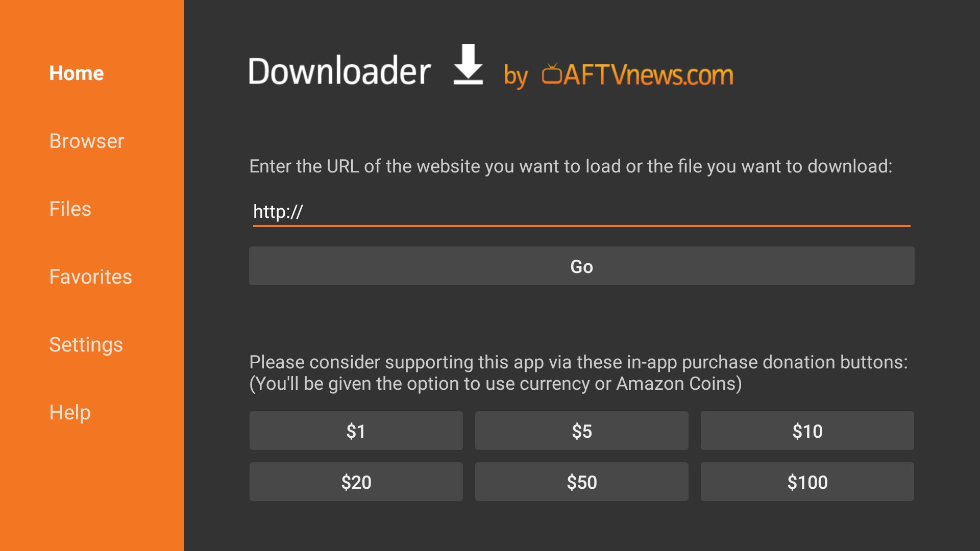Select the $20 donation amount
980x551 pixels.
357,481
